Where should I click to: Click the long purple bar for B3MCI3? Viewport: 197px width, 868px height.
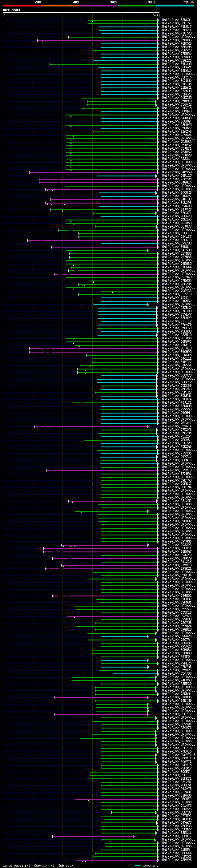(x=93, y=240)
